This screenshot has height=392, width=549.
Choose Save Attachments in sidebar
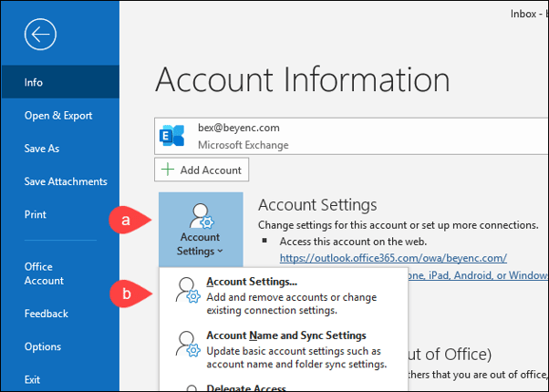coord(66,181)
